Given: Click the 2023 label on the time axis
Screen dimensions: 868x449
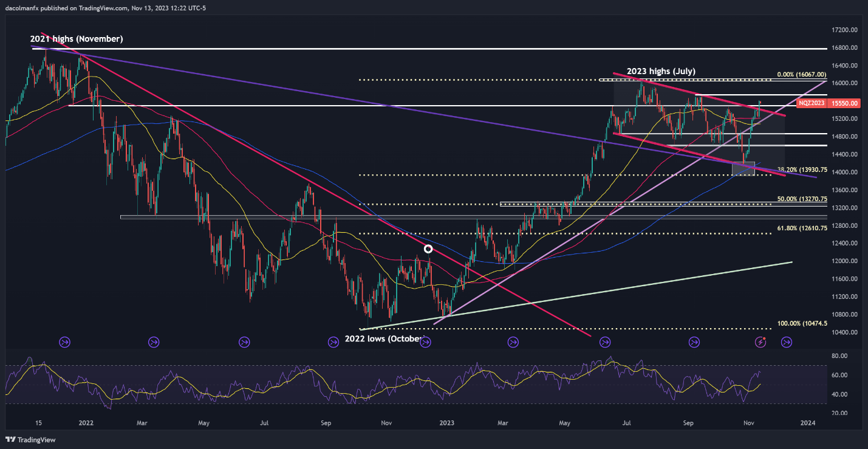Looking at the screenshot, I should (446, 422).
